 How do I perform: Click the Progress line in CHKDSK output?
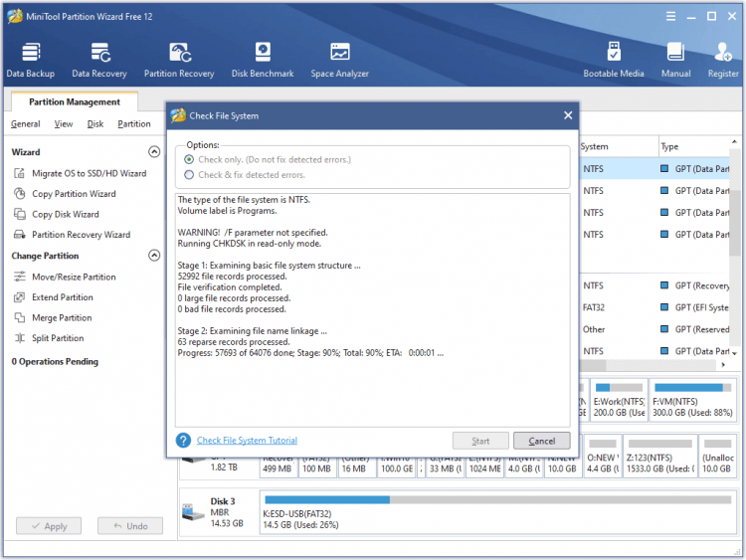point(310,353)
